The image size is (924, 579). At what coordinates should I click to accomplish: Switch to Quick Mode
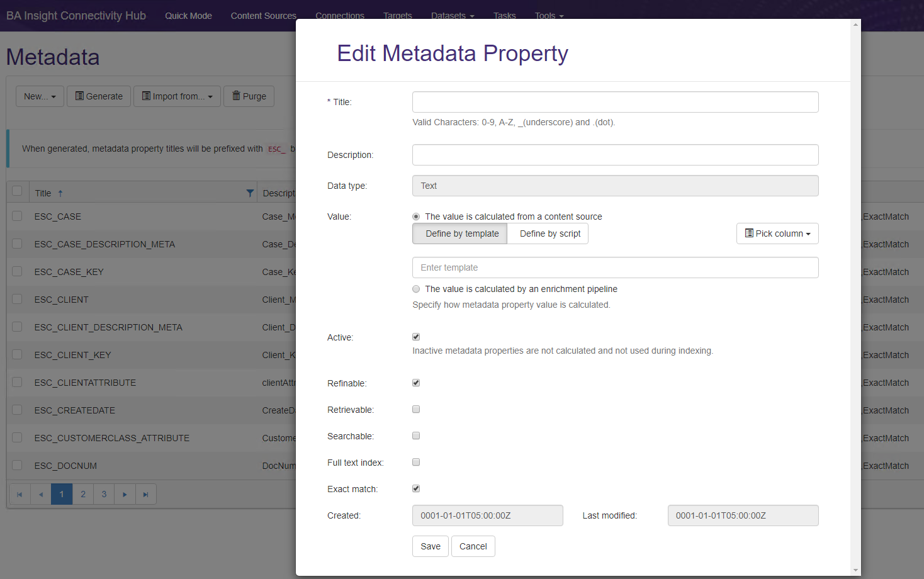tap(188, 15)
